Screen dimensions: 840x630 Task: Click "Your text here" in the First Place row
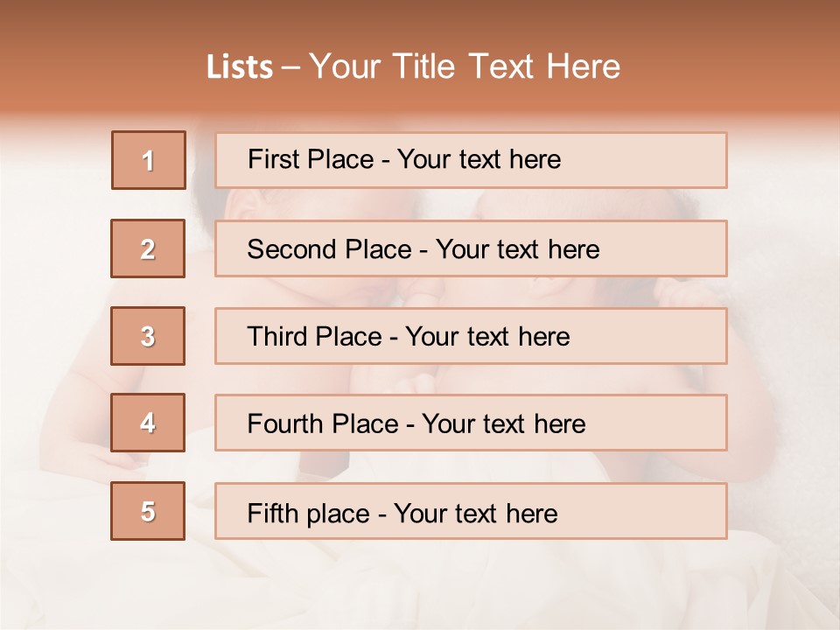(479, 159)
